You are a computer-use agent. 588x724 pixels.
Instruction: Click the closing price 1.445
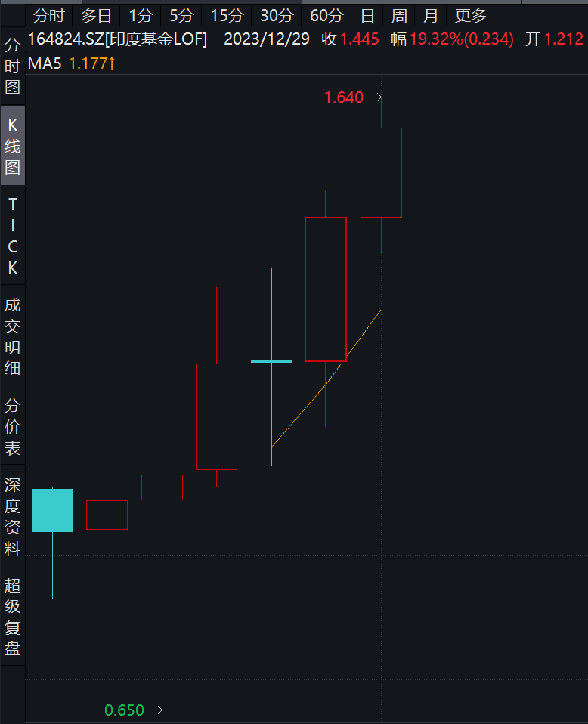(359, 39)
